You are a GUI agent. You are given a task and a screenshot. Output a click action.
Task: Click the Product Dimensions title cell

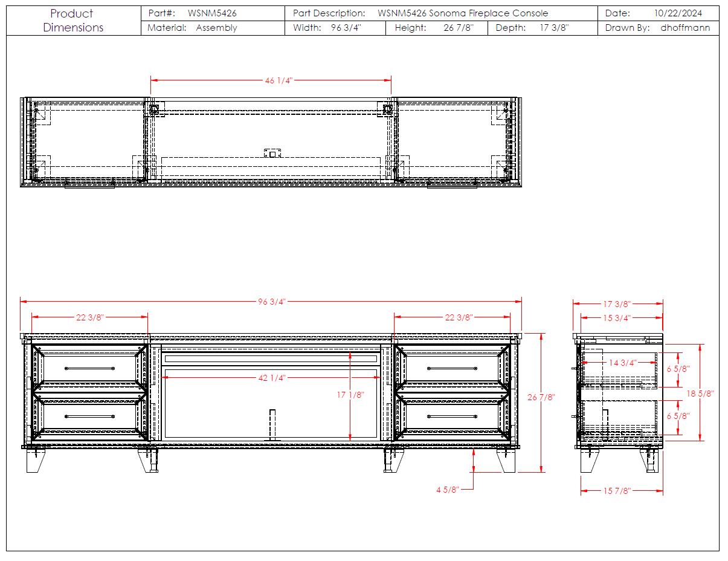click(73, 21)
